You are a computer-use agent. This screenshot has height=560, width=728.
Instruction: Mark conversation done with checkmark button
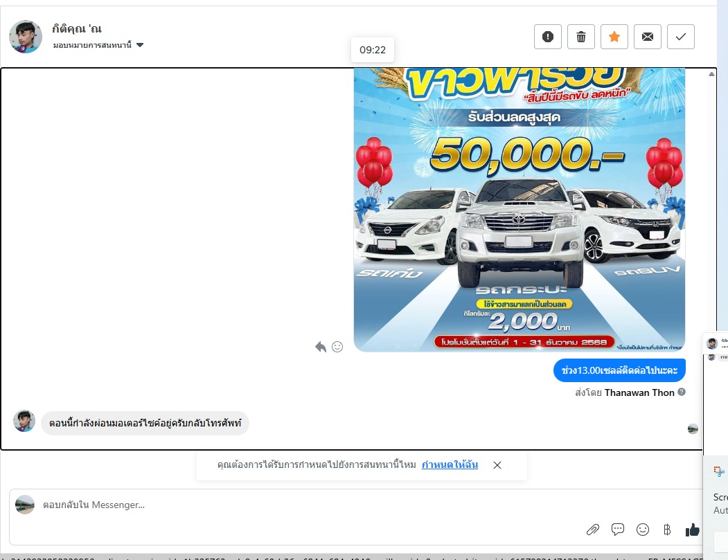[681, 37]
